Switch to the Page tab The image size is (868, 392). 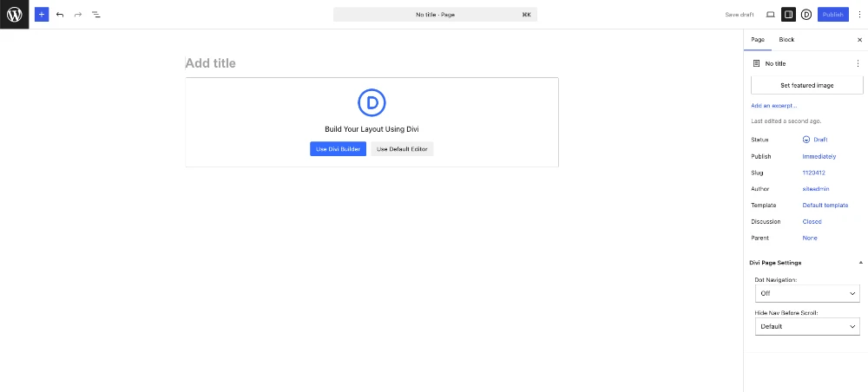click(757, 40)
